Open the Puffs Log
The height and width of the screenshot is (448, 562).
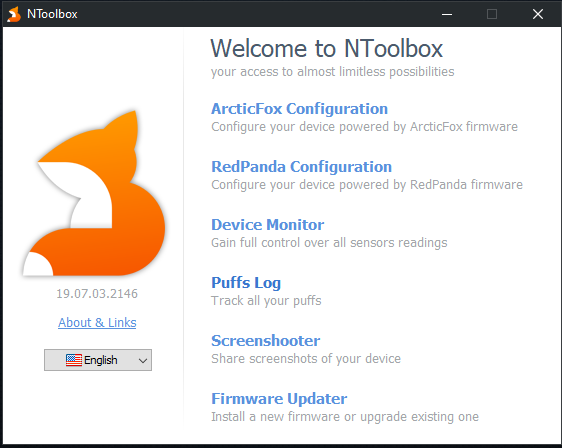[x=246, y=283]
